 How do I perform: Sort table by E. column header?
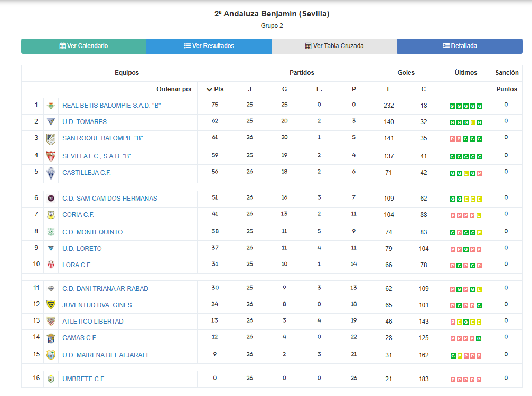click(x=319, y=89)
